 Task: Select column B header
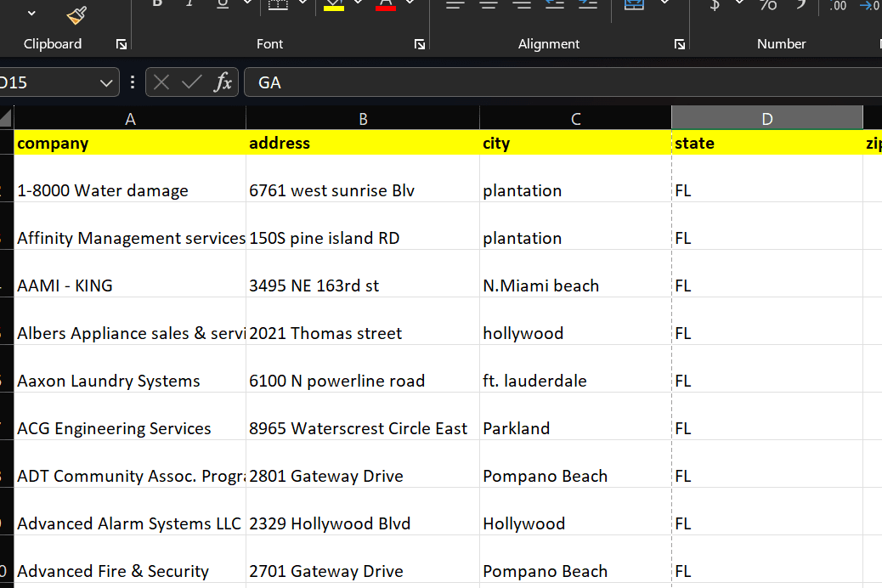[x=363, y=119]
